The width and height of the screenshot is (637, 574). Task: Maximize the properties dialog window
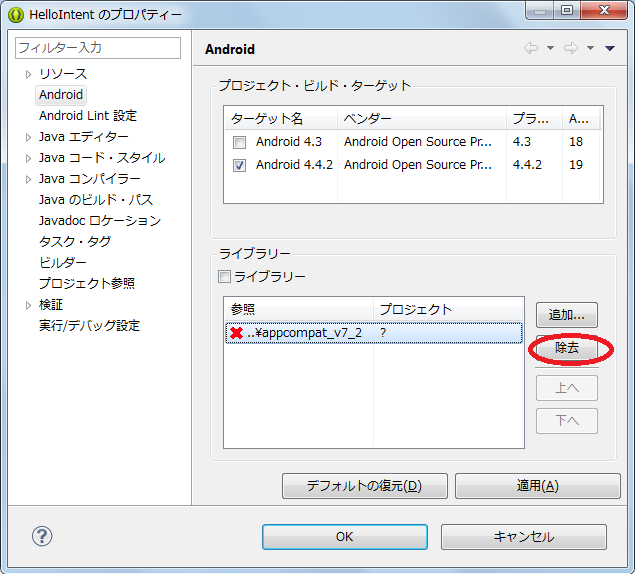click(567, 10)
